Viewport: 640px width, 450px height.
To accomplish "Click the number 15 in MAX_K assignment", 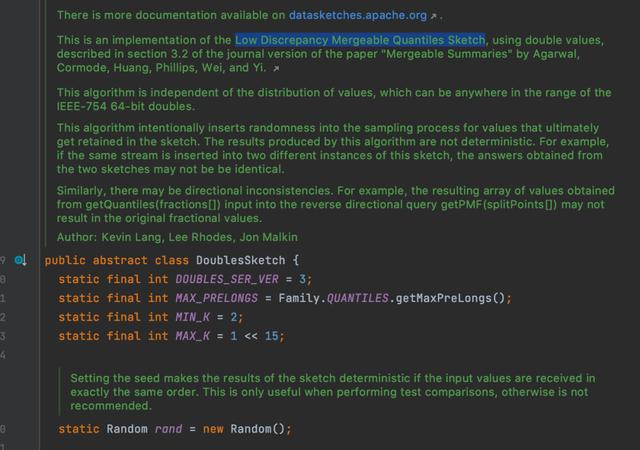I will tap(271, 336).
